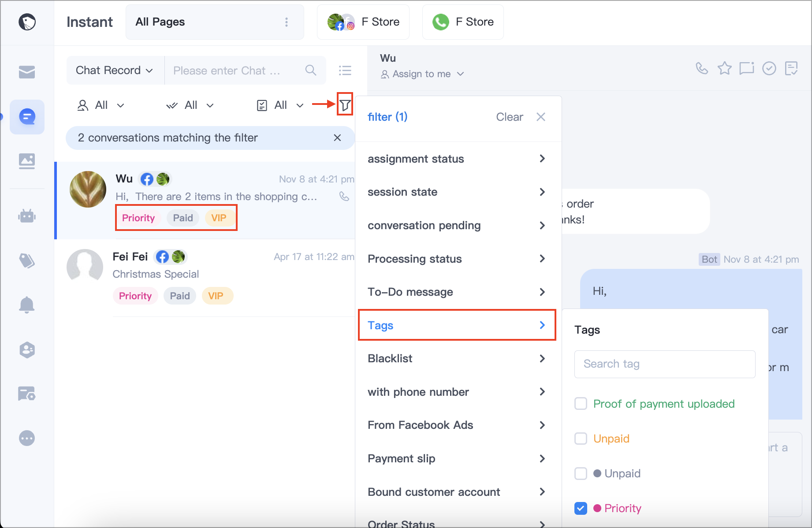This screenshot has height=528, width=812.
Task: Open the more options sidebar icon
Action: click(27, 438)
